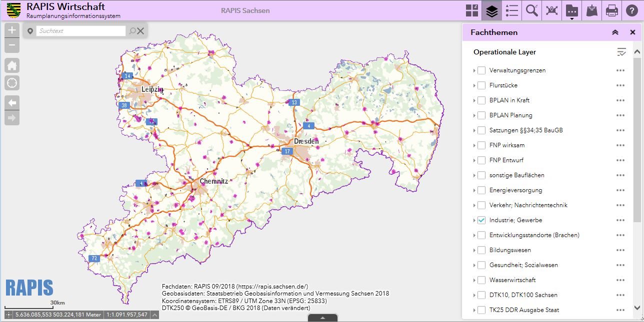Open the help question mark icon
The image size is (644, 322).
click(x=632, y=10)
